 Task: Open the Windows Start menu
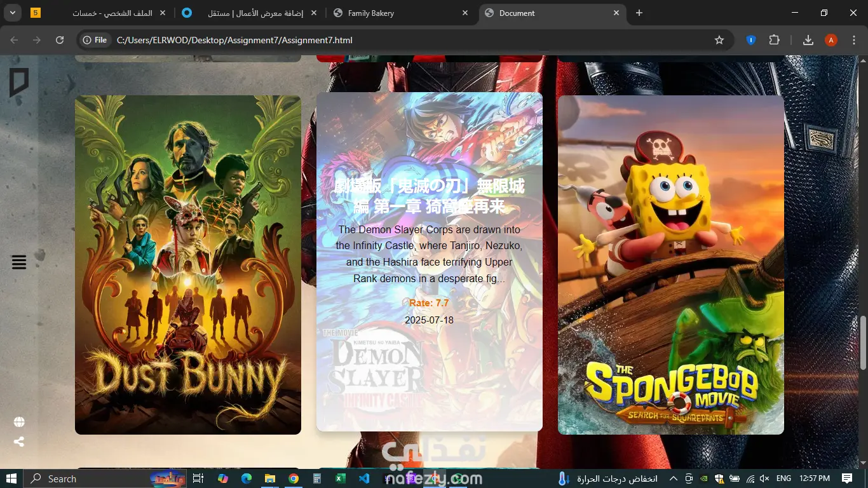pos(11,478)
